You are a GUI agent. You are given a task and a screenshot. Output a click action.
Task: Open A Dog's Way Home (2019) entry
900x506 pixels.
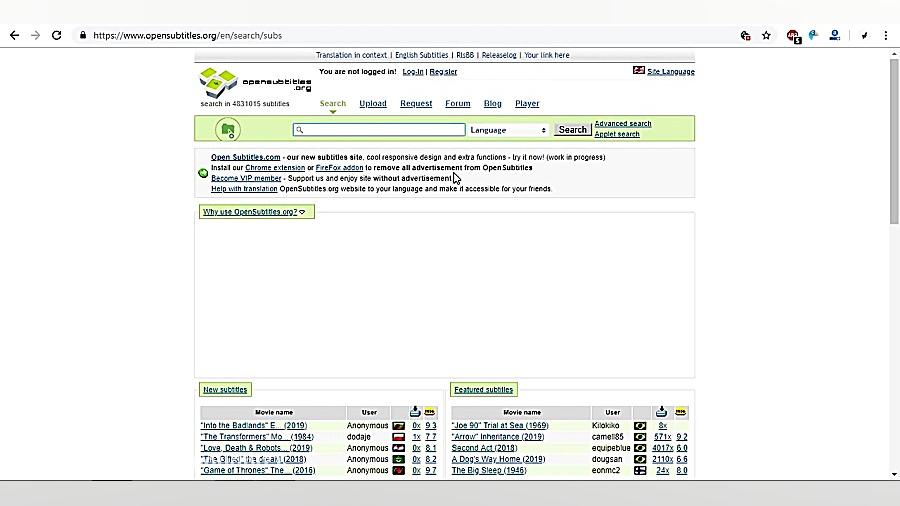click(498, 459)
